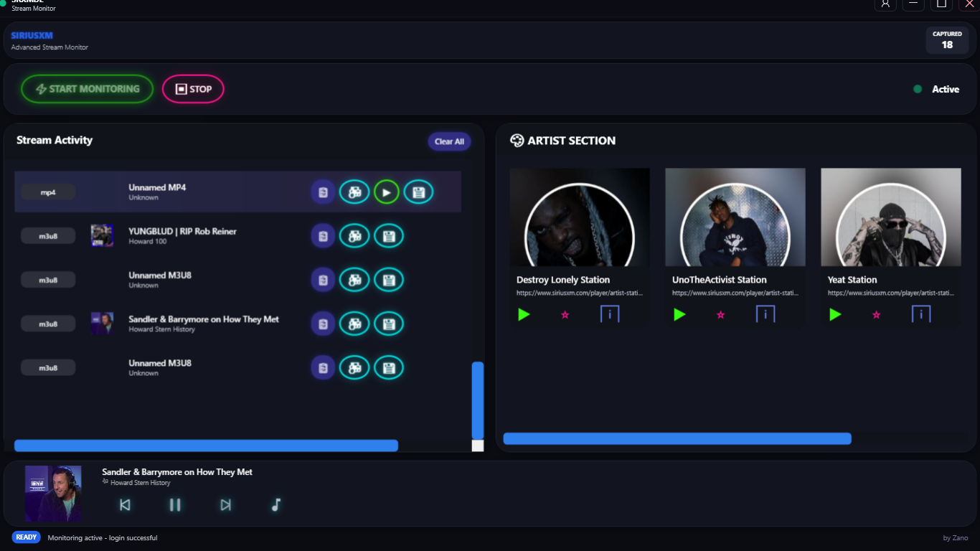This screenshot has height=551, width=980.
Task: Save the Sandler & Barrymore stream row
Action: click(x=389, y=324)
